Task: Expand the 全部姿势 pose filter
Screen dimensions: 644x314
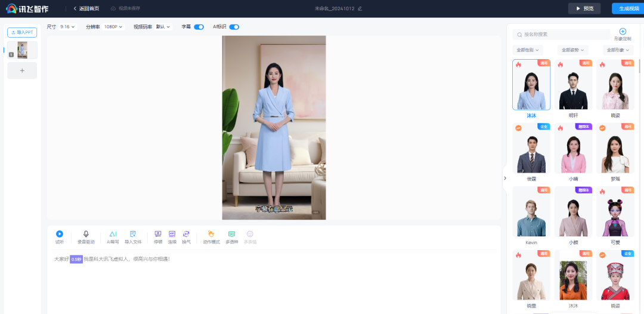Action: point(573,50)
